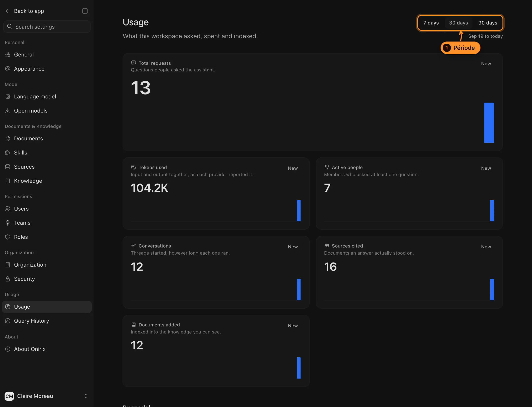This screenshot has width=532, height=407.
Task: Click the Sep 19 to today text
Action: (x=485, y=36)
